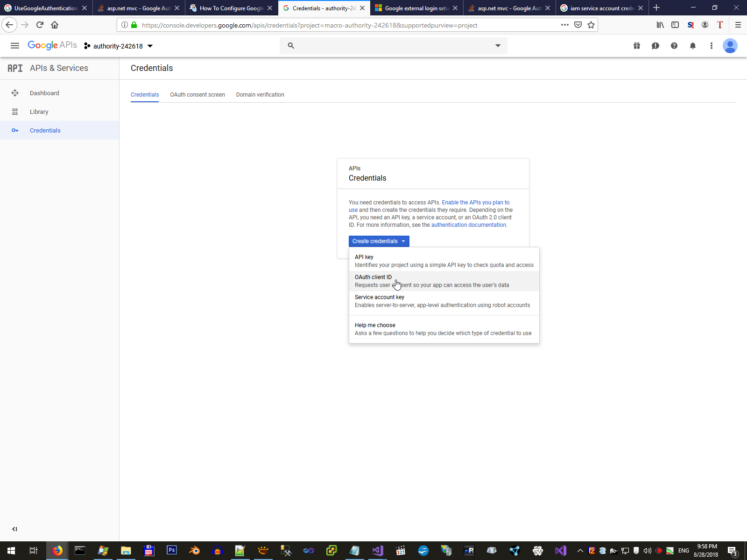Open the Windows Start menu

(11, 551)
